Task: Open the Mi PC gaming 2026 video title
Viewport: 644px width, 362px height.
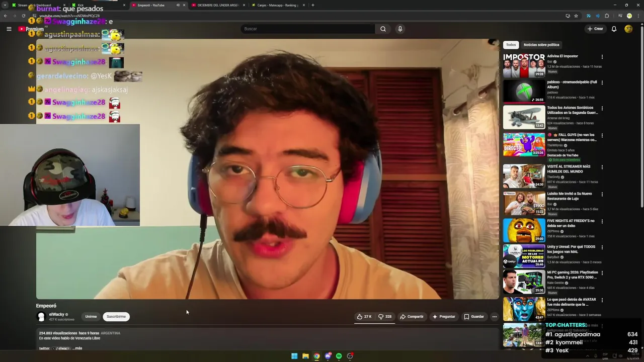Action: 572,275
